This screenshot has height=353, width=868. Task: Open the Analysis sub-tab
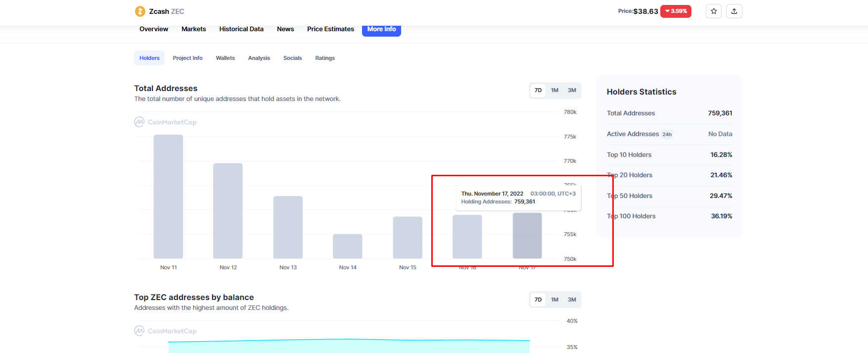tap(259, 58)
